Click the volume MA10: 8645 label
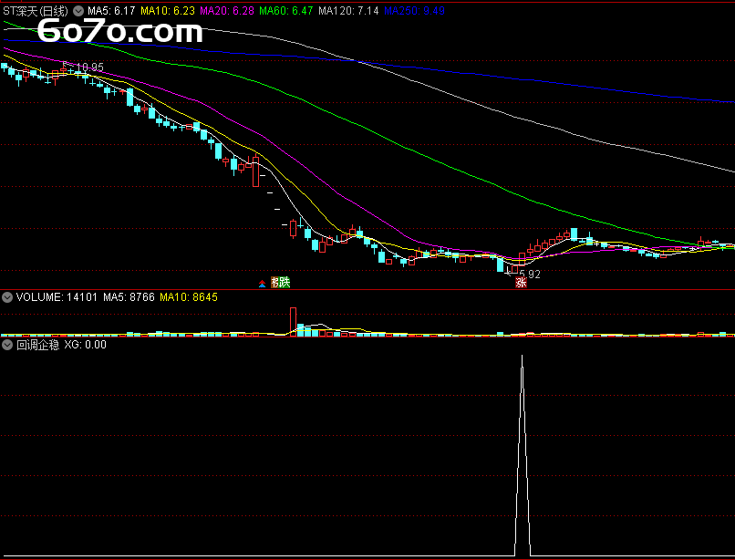735x560 pixels. coord(189,297)
